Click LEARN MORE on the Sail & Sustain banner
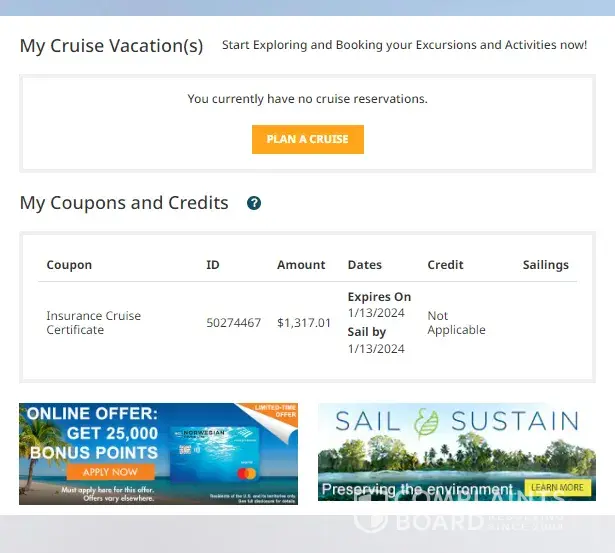 pos(557,487)
